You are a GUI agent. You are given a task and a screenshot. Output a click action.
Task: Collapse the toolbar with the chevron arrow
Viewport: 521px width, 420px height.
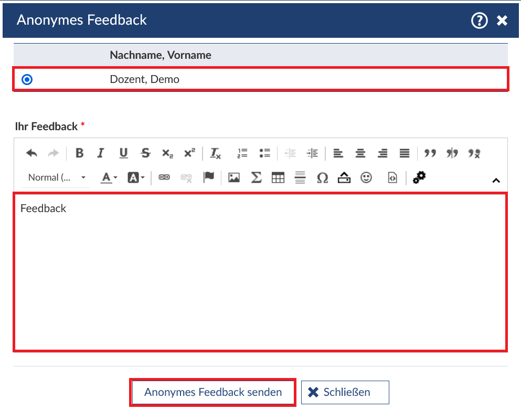pos(495,181)
